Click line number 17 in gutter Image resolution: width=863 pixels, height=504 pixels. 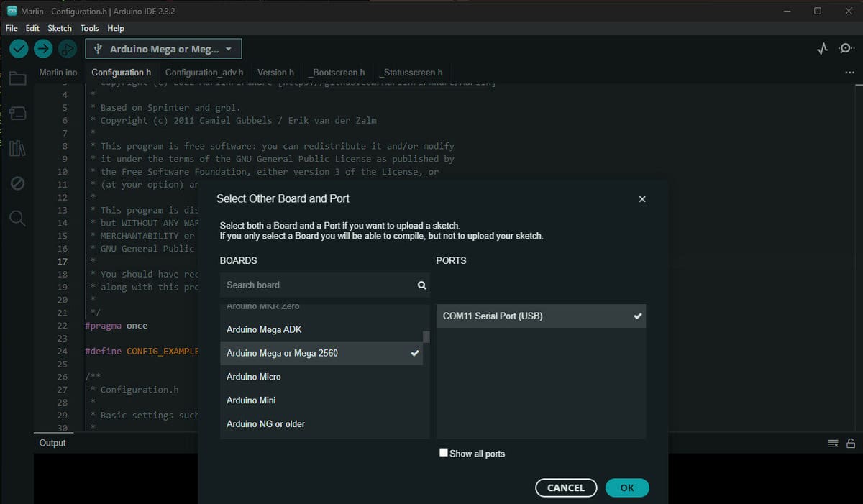pyautogui.click(x=63, y=261)
